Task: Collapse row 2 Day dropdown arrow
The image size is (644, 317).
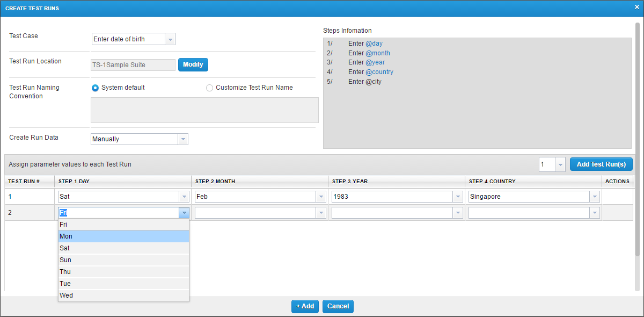Action: (184, 213)
